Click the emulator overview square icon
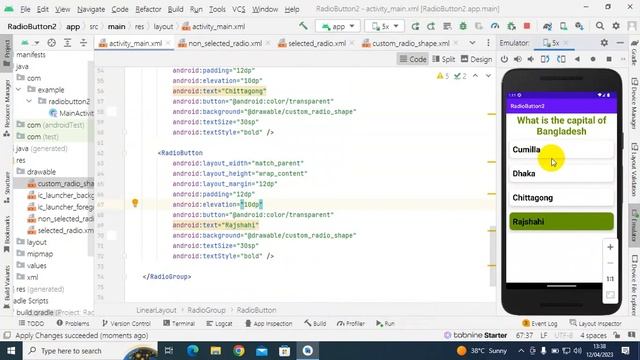 tap(609, 59)
